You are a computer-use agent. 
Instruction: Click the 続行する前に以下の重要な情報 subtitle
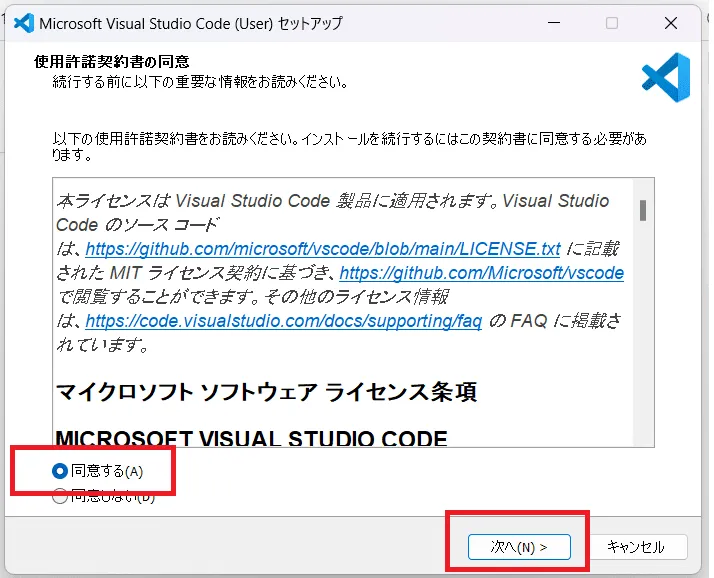[200, 82]
